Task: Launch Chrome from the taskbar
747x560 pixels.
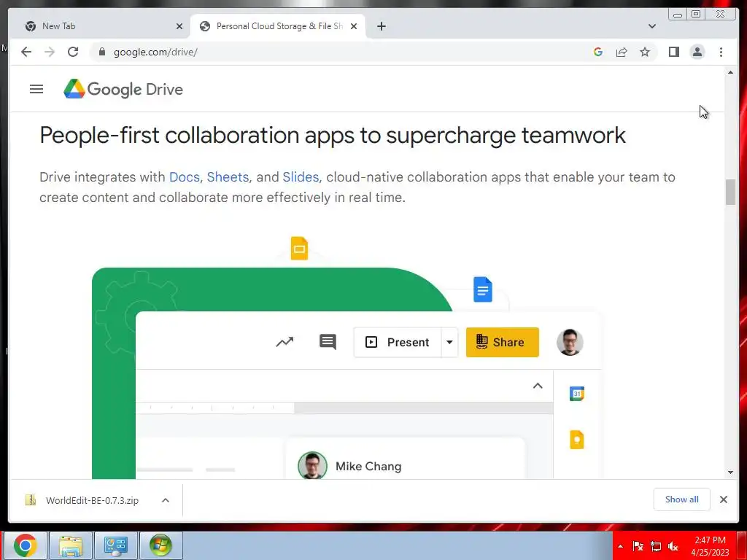Action: click(26, 545)
